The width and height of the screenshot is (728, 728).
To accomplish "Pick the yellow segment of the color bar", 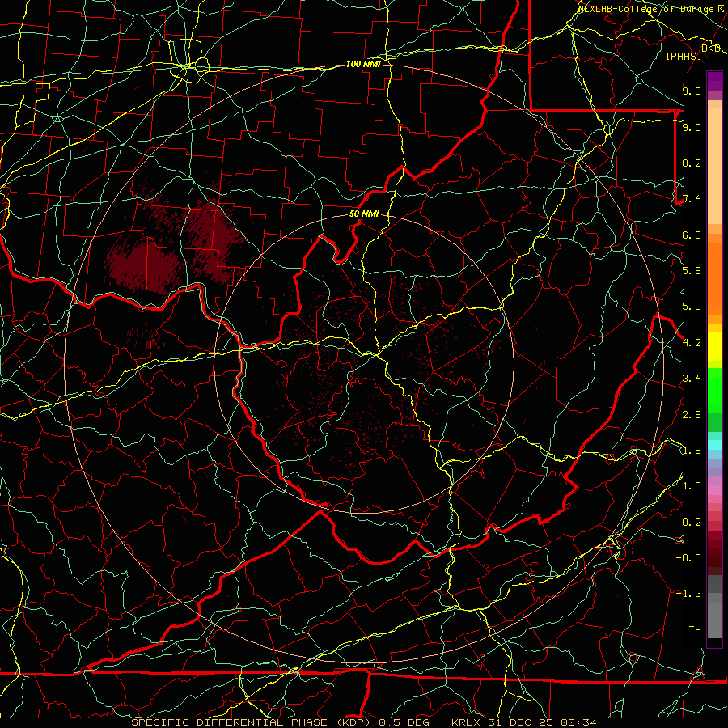I will pyautogui.click(x=714, y=346).
